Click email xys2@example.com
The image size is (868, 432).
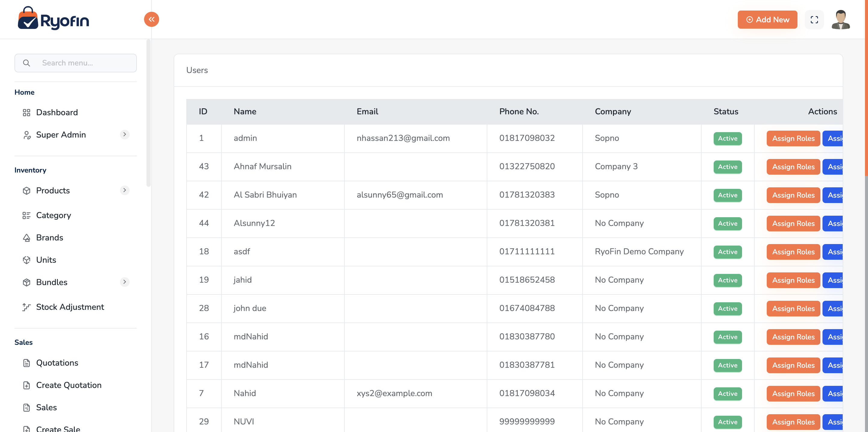coord(394,393)
